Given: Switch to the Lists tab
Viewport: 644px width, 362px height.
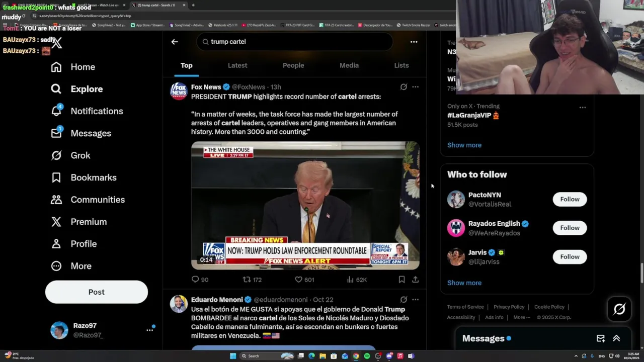Looking at the screenshot, I should (x=401, y=65).
